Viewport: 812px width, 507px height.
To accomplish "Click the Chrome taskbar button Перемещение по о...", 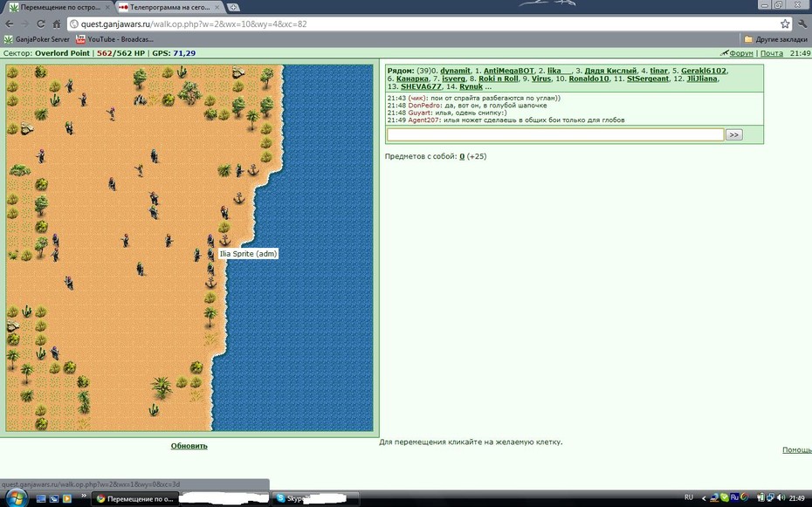I will [x=134, y=499].
